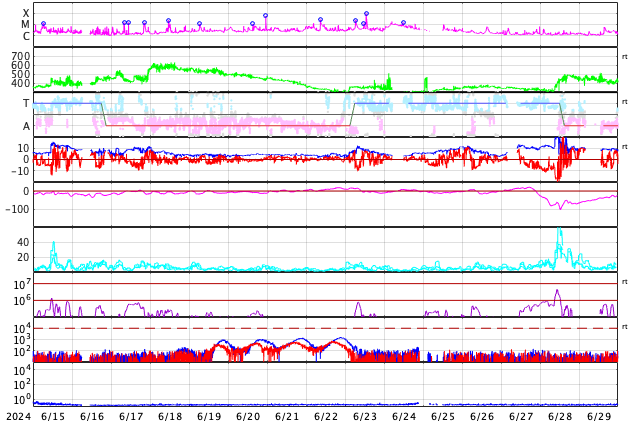Click the 6/25 date label
Image resolution: width=634 pixels, height=424 pixels.
click(x=443, y=416)
